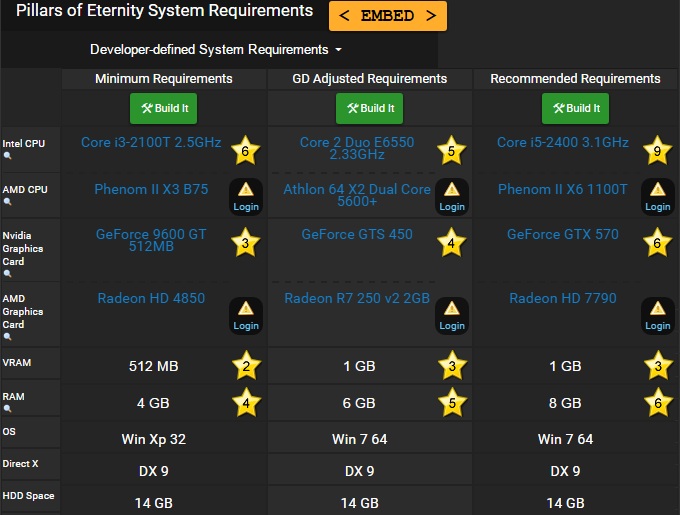Click Build It under Recommended Requirements

(x=575, y=108)
